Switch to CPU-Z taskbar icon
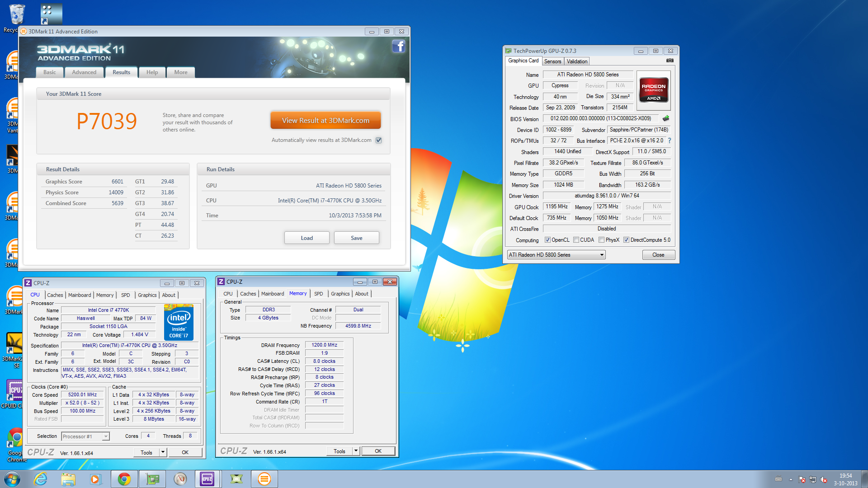The image size is (868, 488). (x=207, y=479)
